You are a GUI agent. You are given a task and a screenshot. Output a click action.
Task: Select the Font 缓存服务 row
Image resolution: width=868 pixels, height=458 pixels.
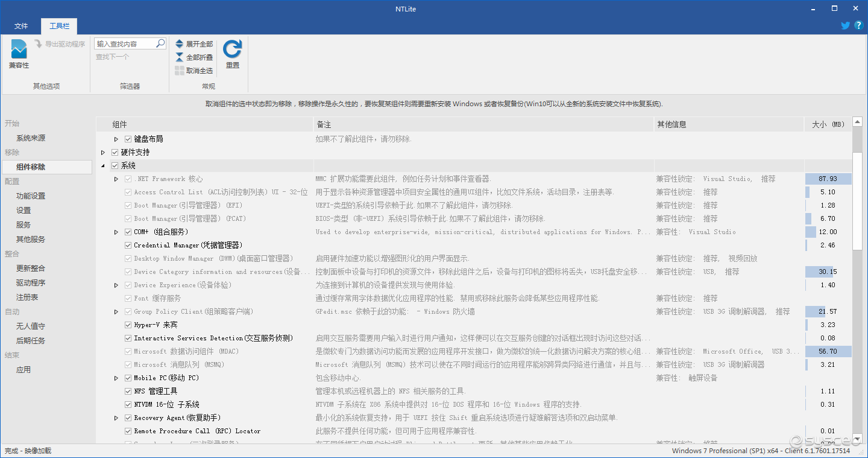(x=474, y=299)
